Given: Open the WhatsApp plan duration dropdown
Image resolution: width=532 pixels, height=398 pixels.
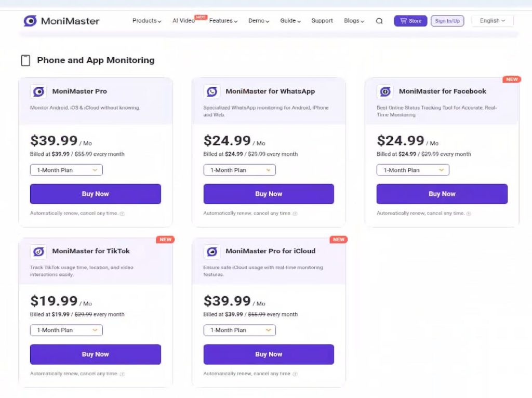Looking at the screenshot, I should (x=240, y=170).
